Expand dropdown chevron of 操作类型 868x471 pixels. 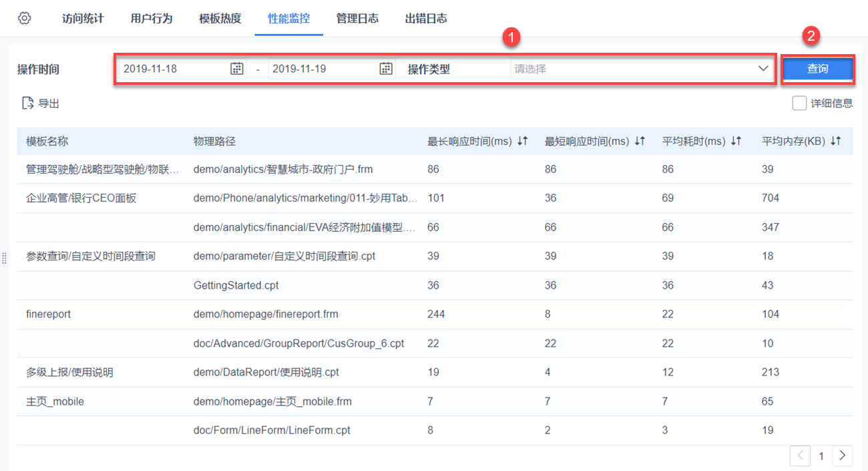pyautogui.click(x=763, y=68)
